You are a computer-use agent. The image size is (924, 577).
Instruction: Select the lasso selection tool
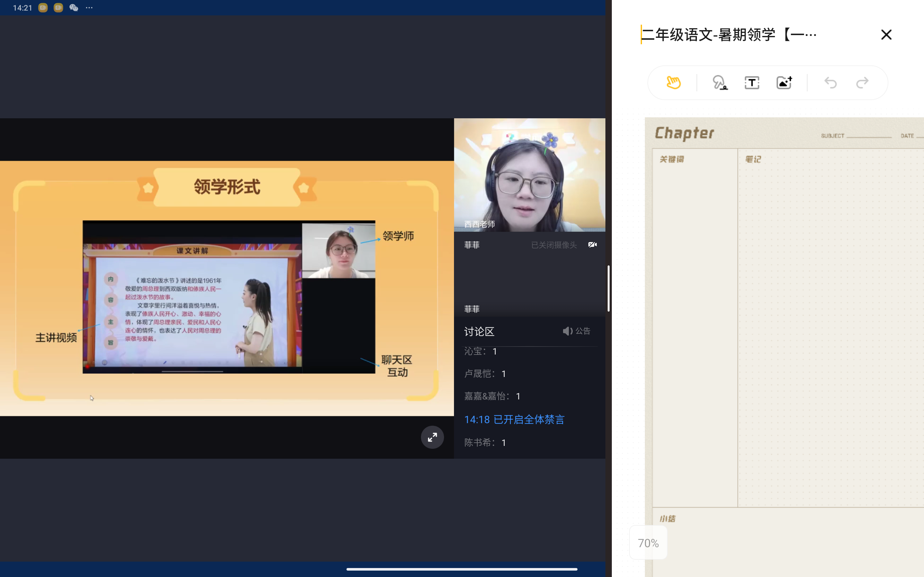click(720, 82)
